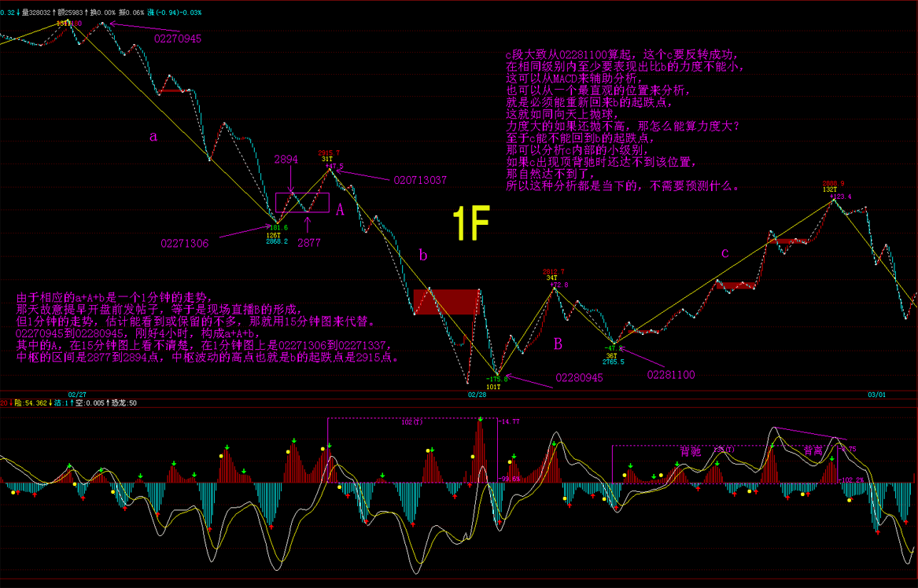Select the magenta lowercase c wave label
918x588 pixels.
tap(725, 252)
